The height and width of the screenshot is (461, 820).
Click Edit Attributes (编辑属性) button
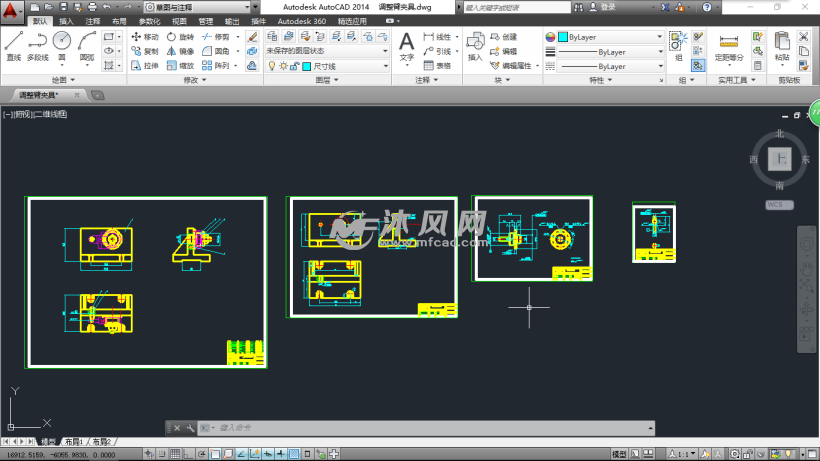511,66
